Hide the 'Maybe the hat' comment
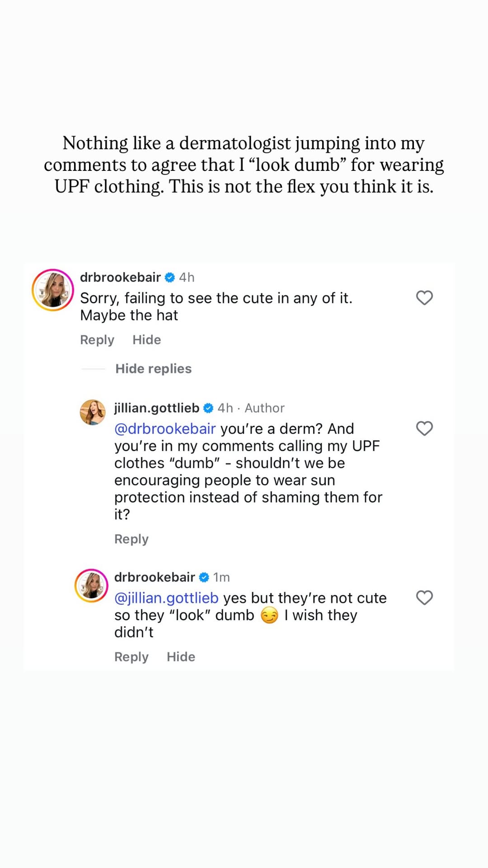The height and width of the screenshot is (868, 488). tap(147, 340)
